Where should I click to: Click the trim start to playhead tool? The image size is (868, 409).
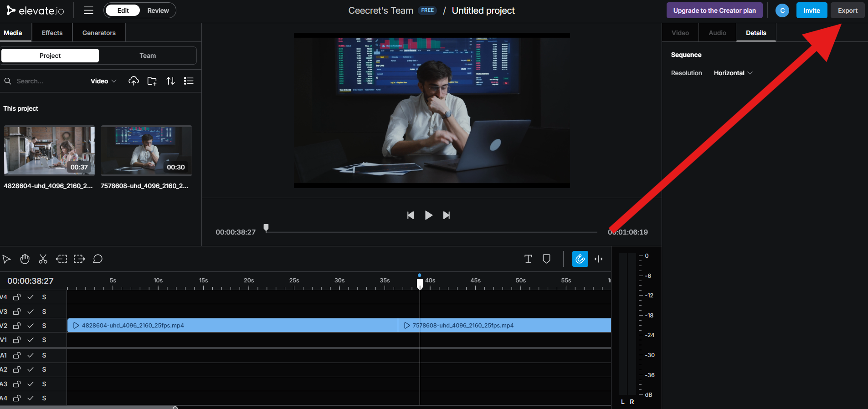point(61,259)
